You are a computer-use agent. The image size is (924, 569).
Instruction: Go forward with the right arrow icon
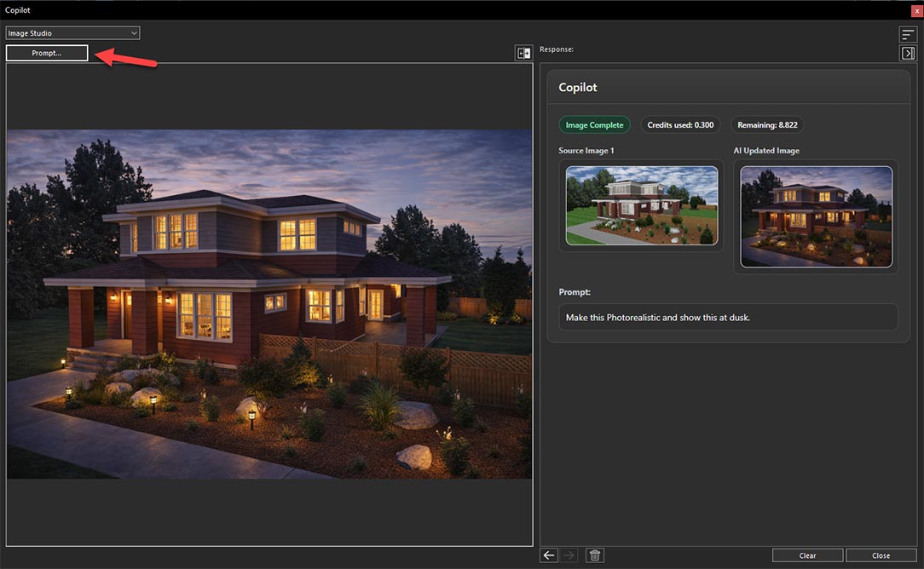click(569, 555)
